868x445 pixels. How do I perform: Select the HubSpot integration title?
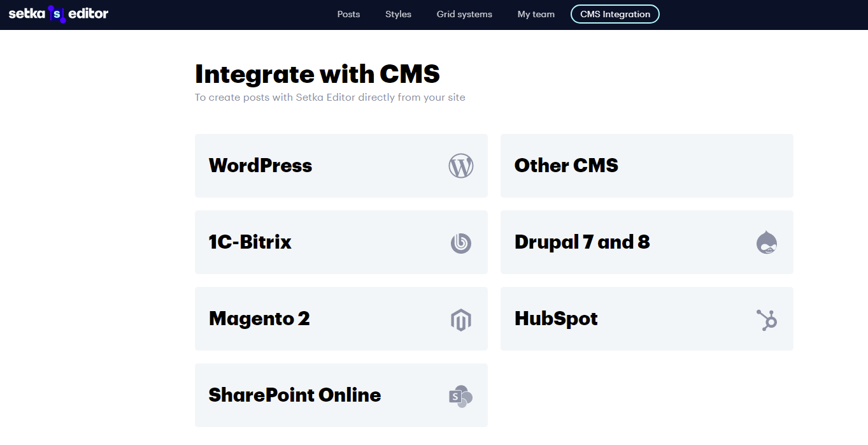[556, 319]
